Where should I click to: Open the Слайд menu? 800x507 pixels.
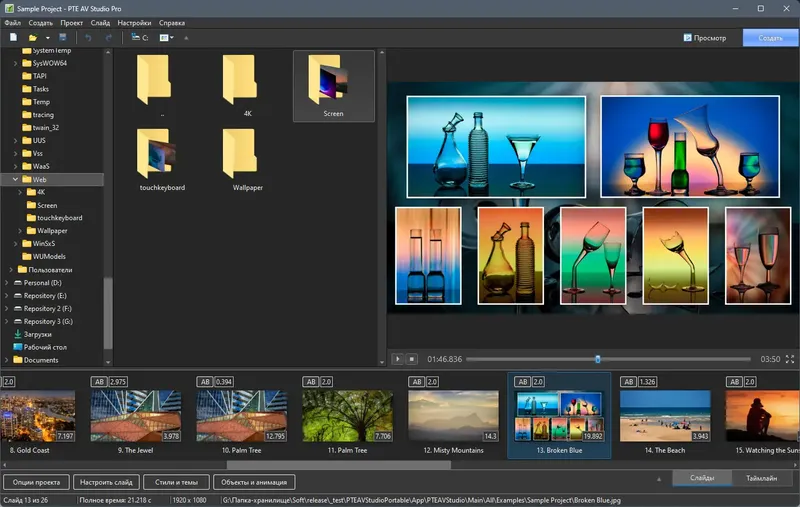100,21
